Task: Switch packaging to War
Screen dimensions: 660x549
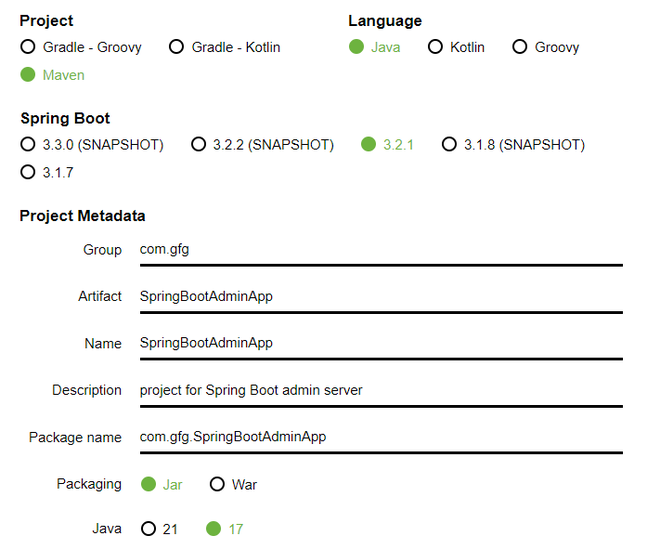Action: [x=218, y=484]
